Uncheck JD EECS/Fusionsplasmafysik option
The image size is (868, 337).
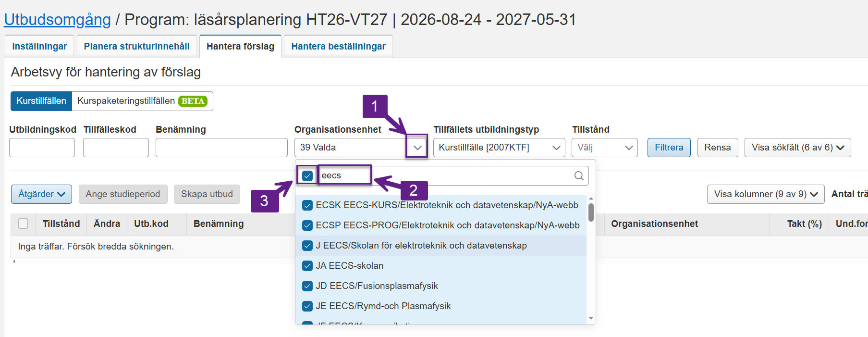coord(307,286)
